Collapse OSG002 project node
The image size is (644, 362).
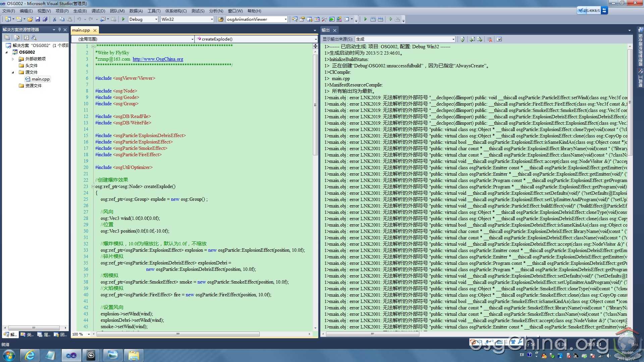point(6,52)
